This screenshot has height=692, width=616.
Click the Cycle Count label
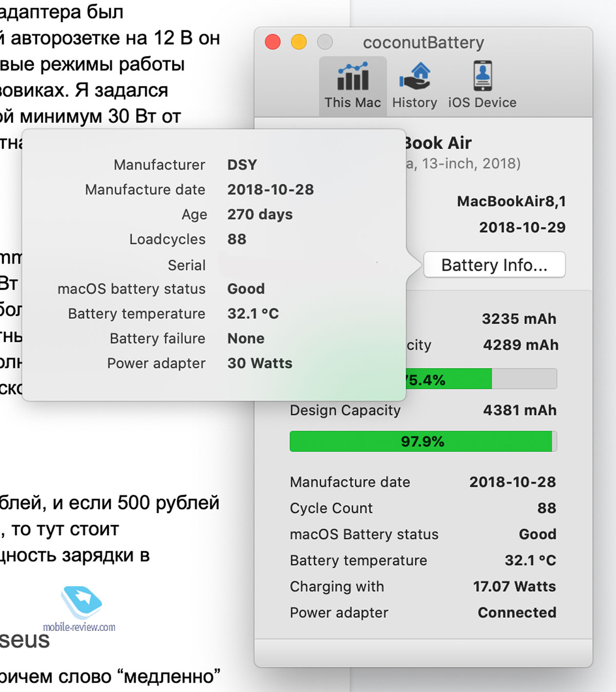[x=331, y=508]
